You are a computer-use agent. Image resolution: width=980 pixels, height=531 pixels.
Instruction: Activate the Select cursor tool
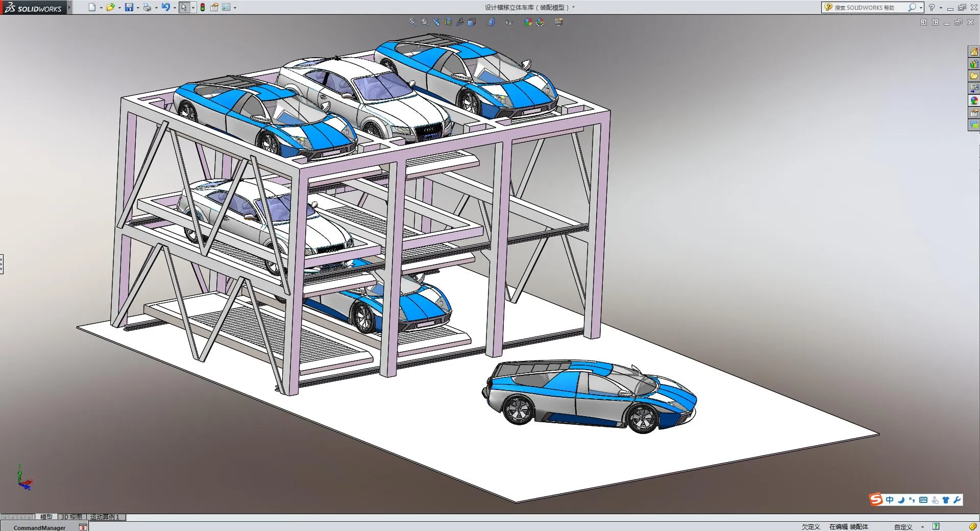pyautogui.click(x=184, y=7)
